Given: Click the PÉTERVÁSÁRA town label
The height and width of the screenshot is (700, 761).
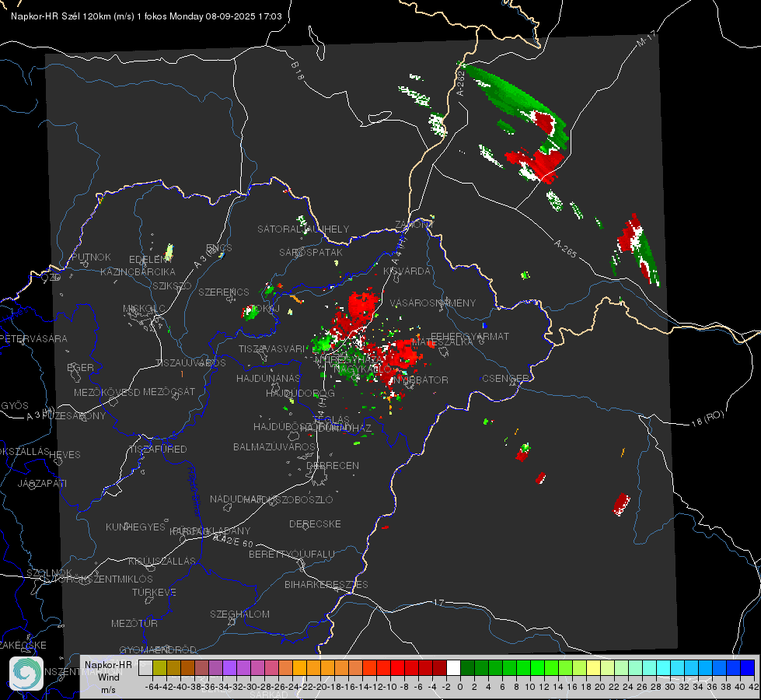Looking at the screenshot, I should (34, 338).
